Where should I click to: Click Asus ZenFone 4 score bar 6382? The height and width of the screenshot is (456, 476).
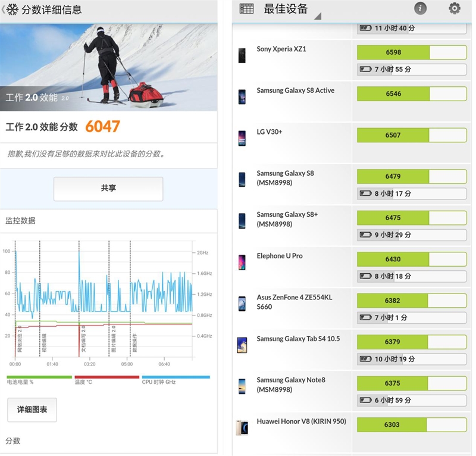point(412,301)
